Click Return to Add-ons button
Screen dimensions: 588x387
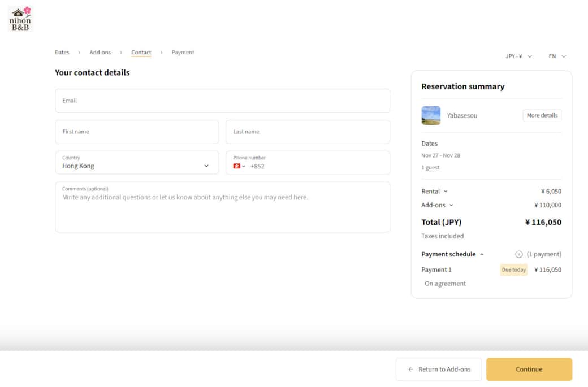click(x=439, y=369)
